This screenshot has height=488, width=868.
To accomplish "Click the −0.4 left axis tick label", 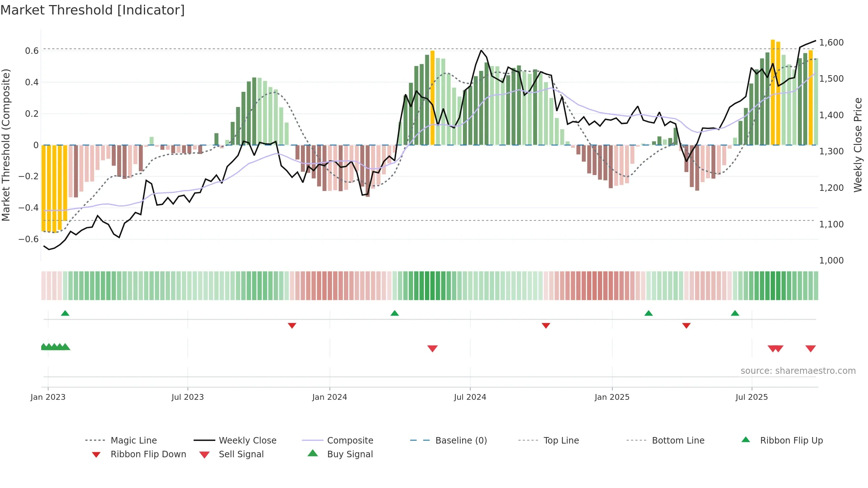I will click(x=29, y=208).
